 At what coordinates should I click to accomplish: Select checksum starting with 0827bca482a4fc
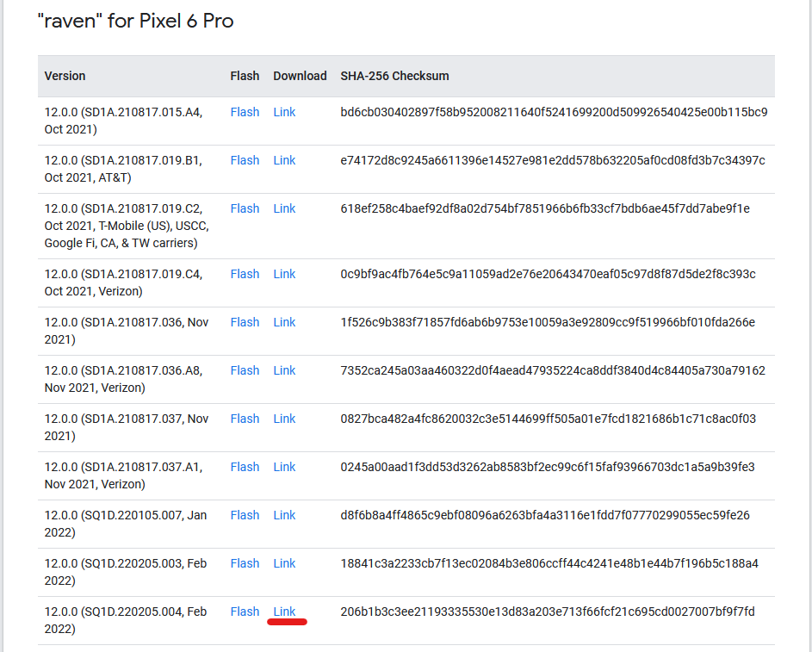coord(548,418)
